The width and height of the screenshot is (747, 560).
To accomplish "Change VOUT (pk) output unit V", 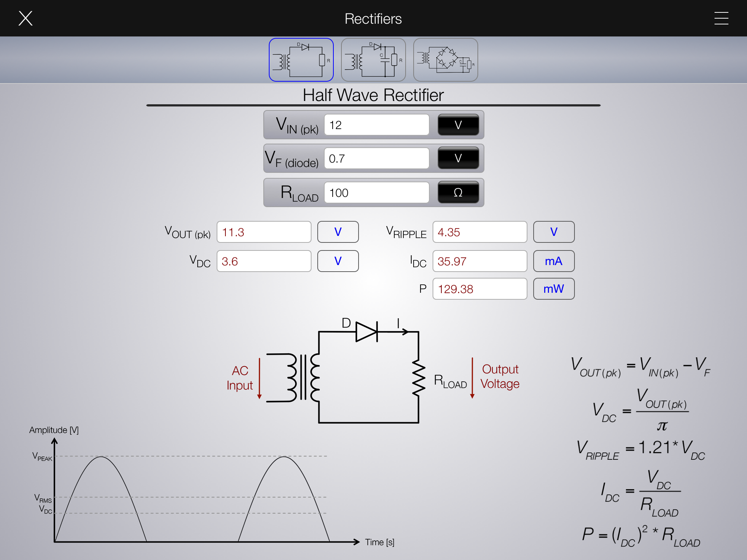I will pyautogui.click(x=338, y=232).
